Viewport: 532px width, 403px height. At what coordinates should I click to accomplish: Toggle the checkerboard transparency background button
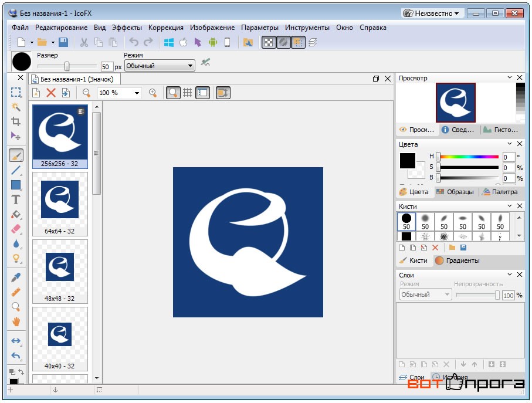pos(269,42)
